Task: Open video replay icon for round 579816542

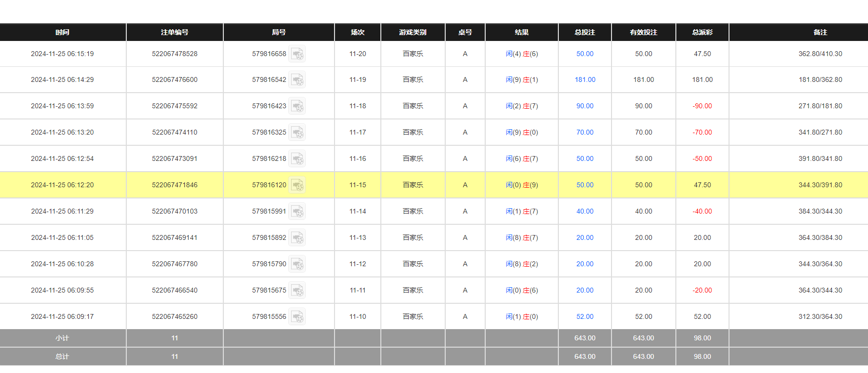Action: [x=297, y=79]
